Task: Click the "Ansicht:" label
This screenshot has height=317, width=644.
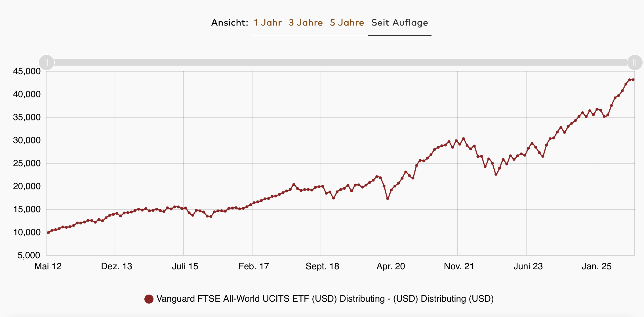Action: (230, 22)
